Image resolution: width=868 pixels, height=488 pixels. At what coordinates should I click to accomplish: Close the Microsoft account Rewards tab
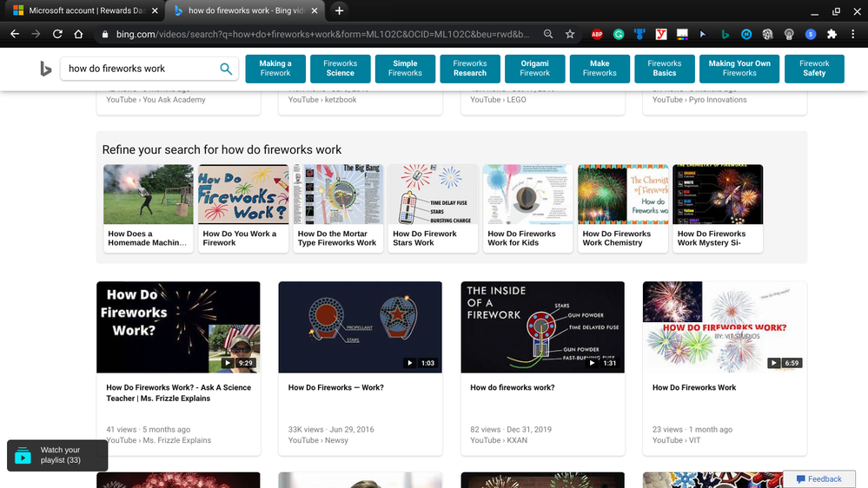tap(155, 10)
